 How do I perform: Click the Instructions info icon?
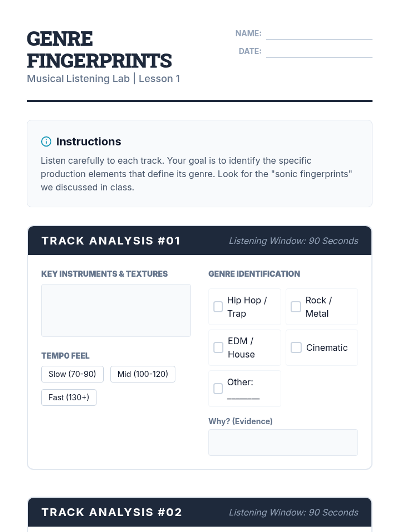46,142
